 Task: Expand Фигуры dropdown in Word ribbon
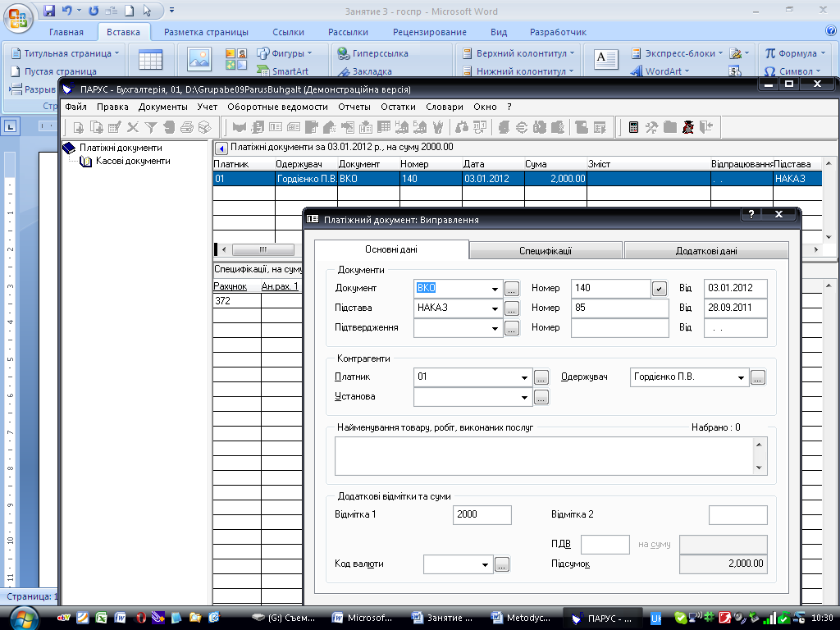[x=309, y=53]
